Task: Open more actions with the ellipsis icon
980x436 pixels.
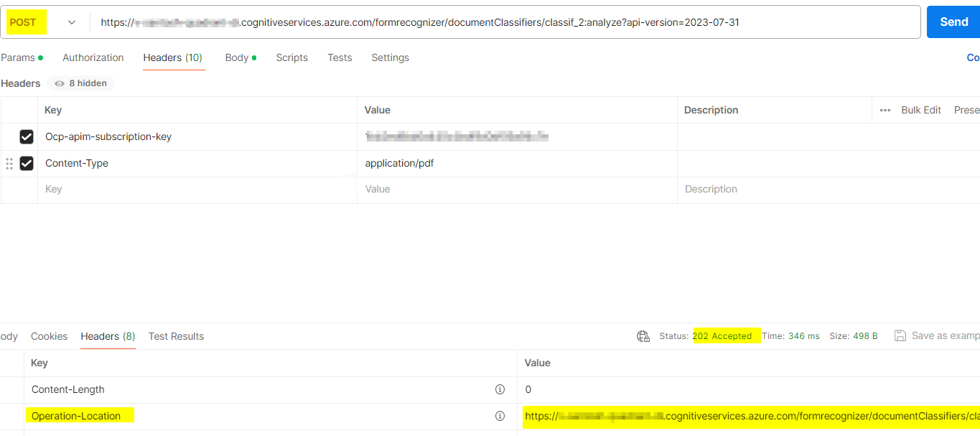Action: click(x=885, y=109)
